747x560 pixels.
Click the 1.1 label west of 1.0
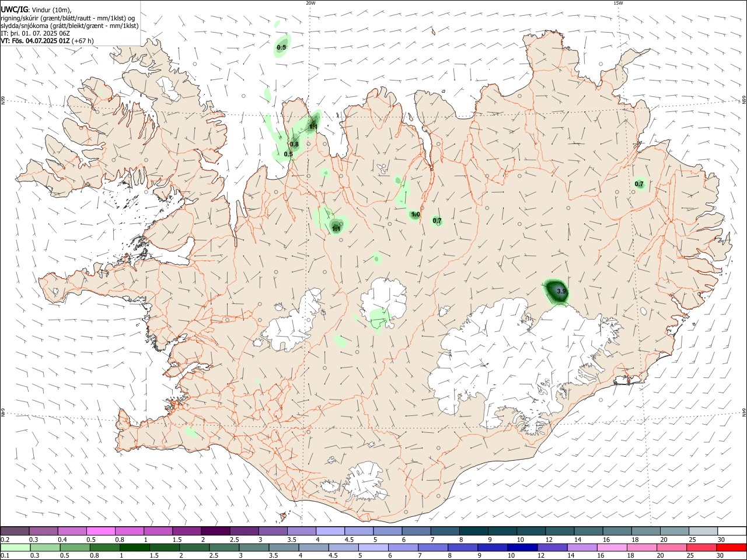click(x=336, y=229)
